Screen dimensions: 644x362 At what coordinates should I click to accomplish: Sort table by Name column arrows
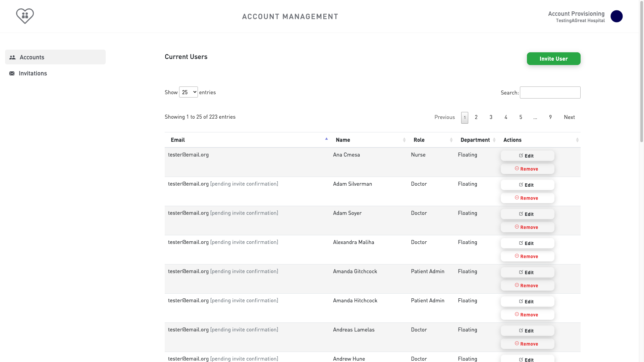(x=404, y=140)
